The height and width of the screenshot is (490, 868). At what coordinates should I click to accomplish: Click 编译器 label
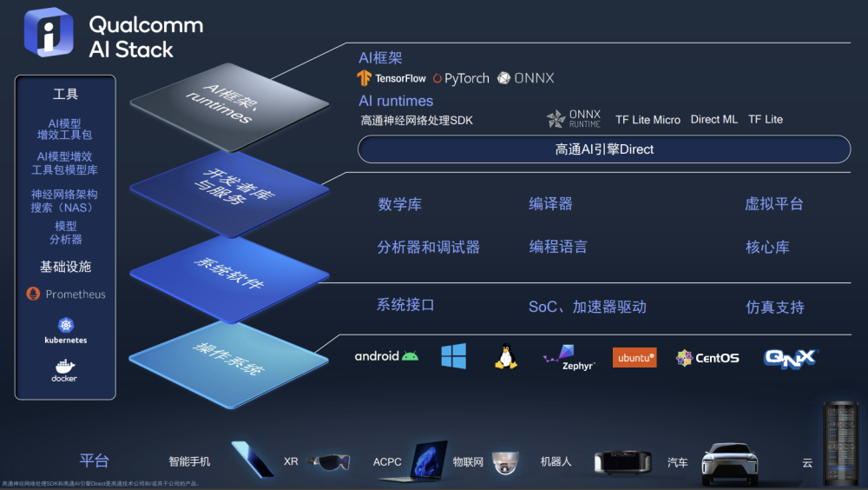pyautogui.click(x=550, y=203)
